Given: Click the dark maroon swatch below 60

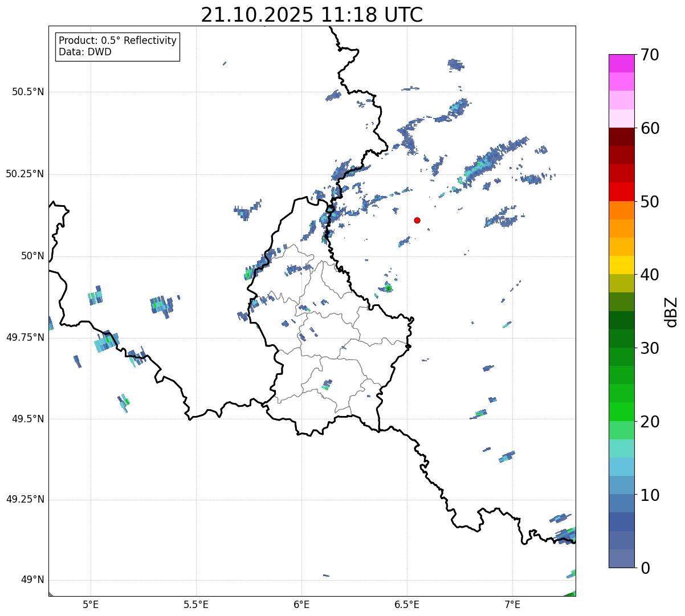Looking at the screenshot, I should point(622,137).
